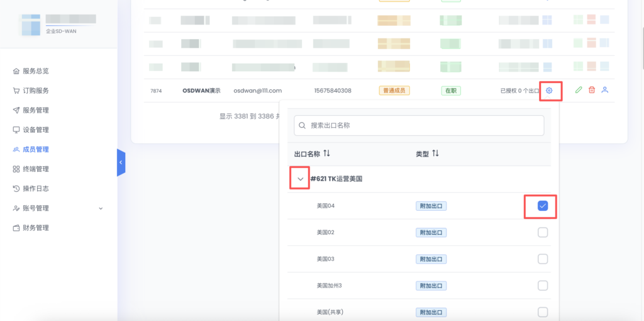The height and width of the screenshot is (321, 644).
Task: Click the gear icon for OSDWAN演示 row
Action: pyautogui.click(x=549, y=91)
